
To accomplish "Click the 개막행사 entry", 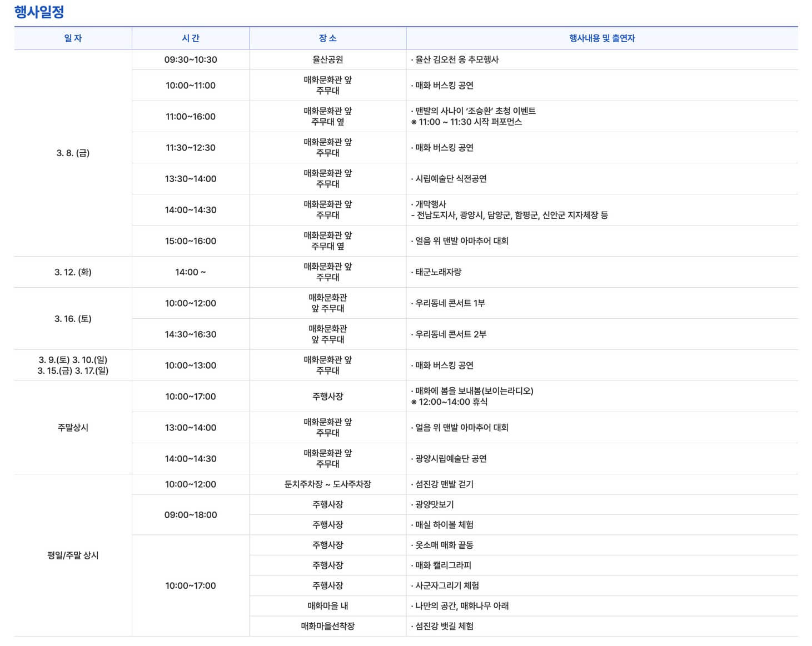I will tap(429, 204).
